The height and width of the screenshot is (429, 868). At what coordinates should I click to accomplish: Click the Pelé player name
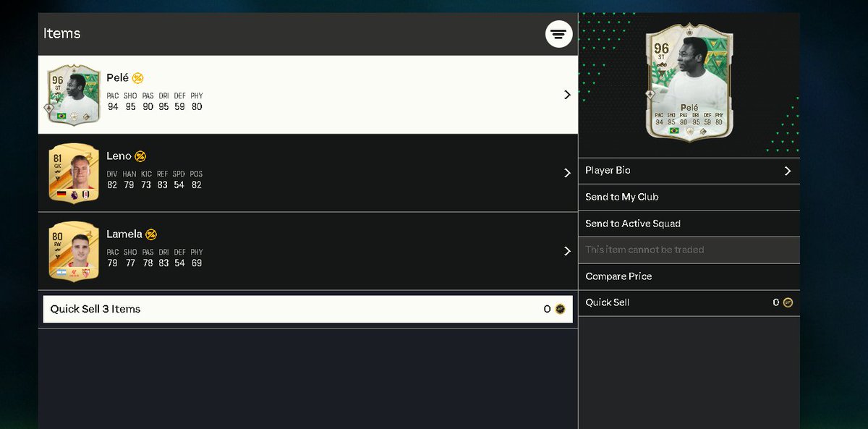pos(117,77)
